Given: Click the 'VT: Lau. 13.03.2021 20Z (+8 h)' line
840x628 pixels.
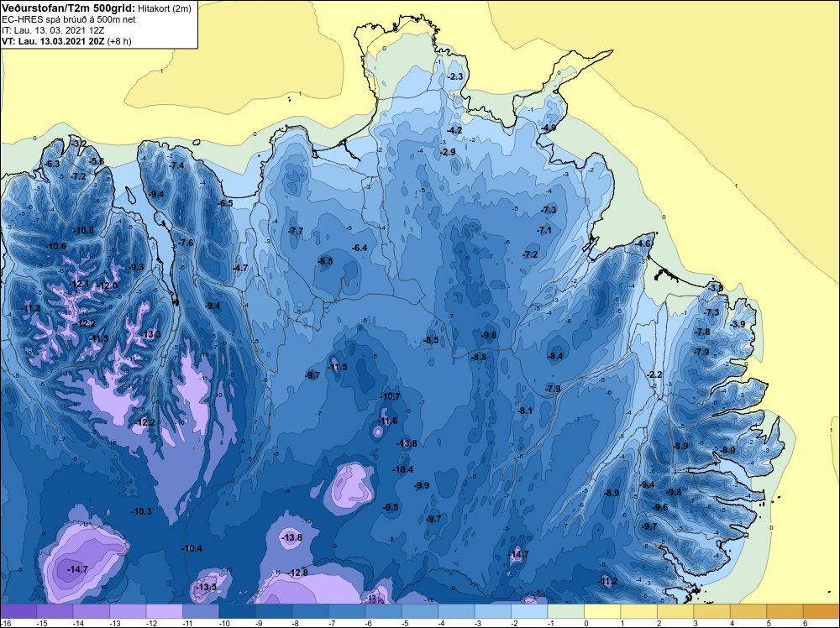Looking at the screenshot, I should (66, 41).
